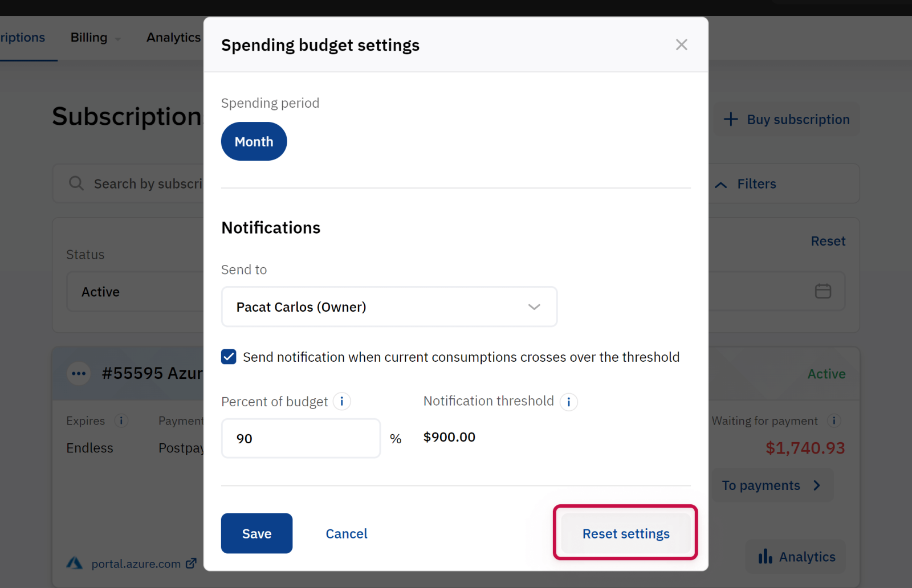Open the Billing menu dropdown
The image size is (912, 588).
(x=95, y=38)
